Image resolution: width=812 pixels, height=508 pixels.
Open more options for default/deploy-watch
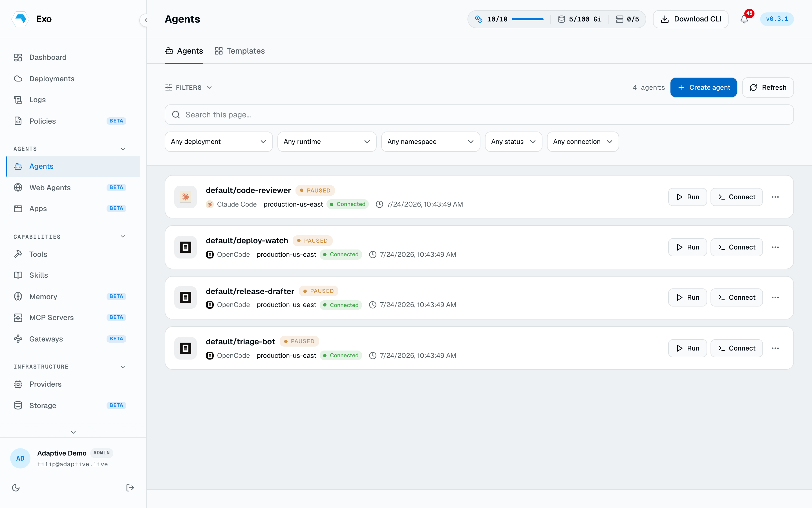pos(775,247)
